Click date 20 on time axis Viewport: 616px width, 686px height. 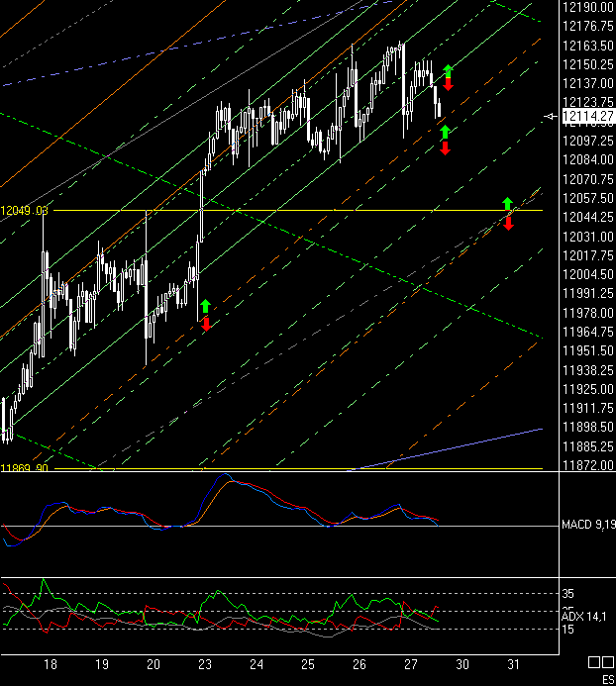pyautogui.click(x=154, y=664)
